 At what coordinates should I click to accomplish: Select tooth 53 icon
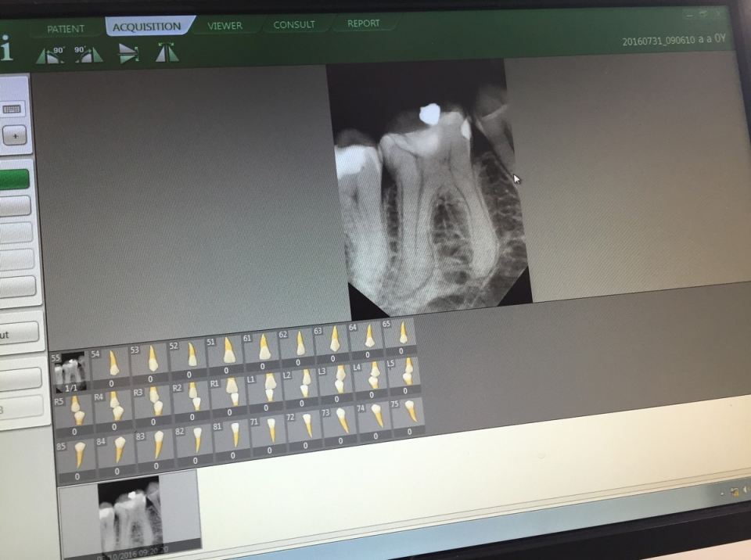click(149, 364)
